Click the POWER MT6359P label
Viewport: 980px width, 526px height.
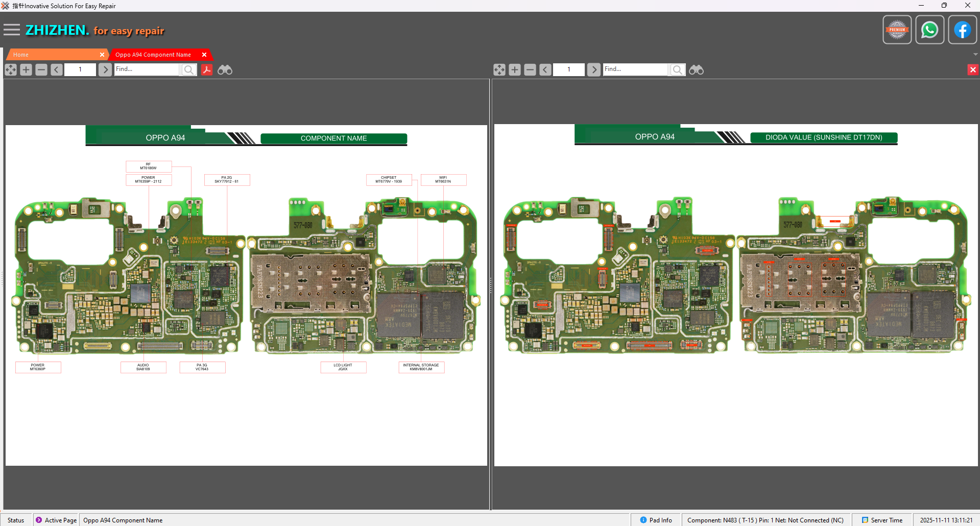pyautogui.click(x=149, y=180)
